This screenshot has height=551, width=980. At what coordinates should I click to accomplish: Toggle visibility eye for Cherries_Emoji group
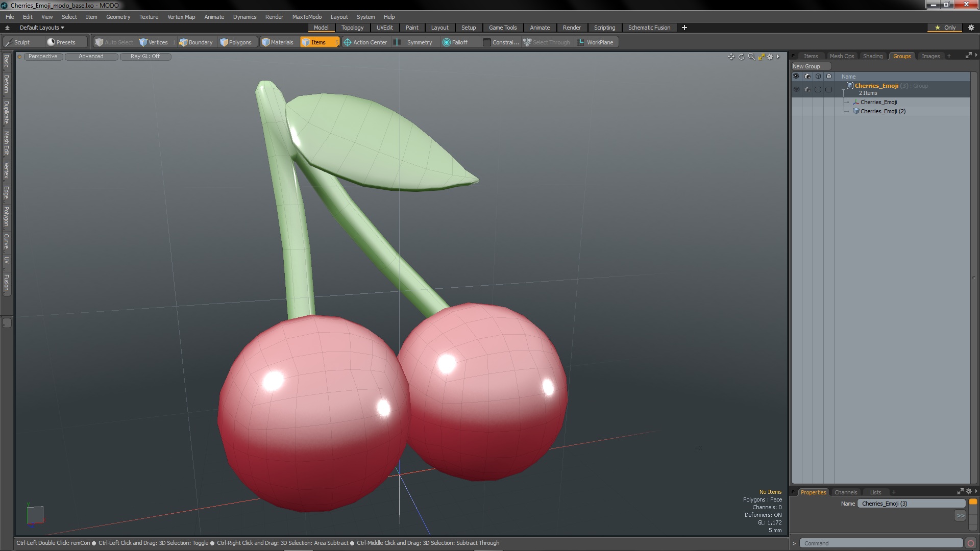[x=796, y=89]
